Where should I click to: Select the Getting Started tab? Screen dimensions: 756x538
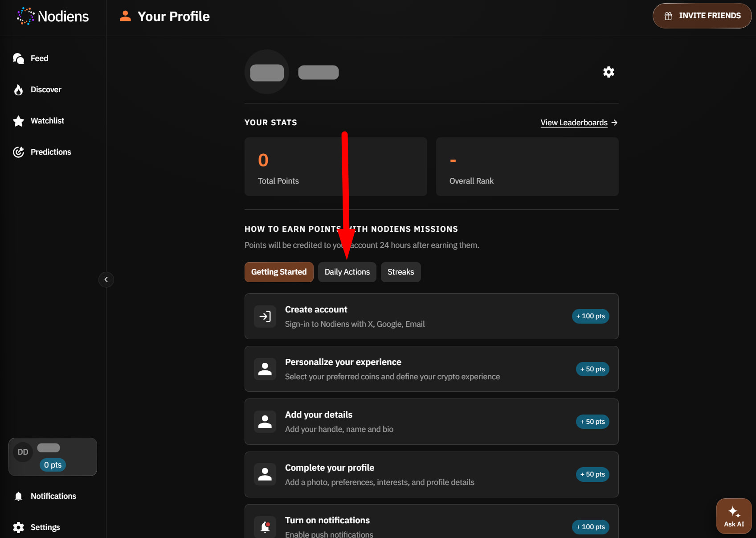[279, 272]
